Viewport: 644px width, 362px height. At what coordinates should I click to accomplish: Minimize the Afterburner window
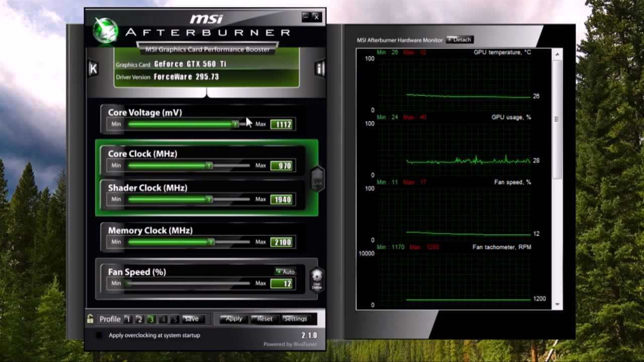306,17
